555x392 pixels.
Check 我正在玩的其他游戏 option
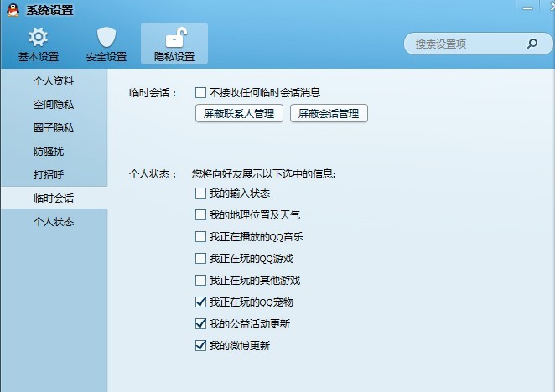200,281
